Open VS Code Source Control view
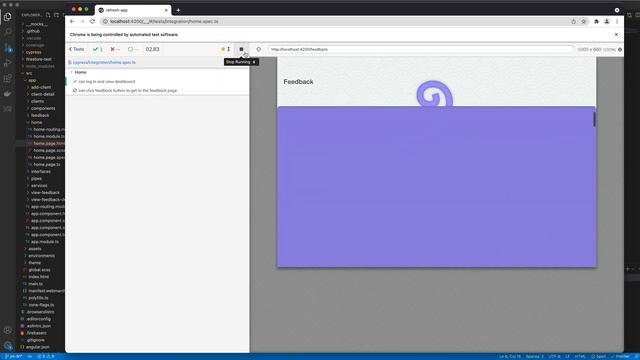Screen dimensions: 640x360 tap(8, 48)
